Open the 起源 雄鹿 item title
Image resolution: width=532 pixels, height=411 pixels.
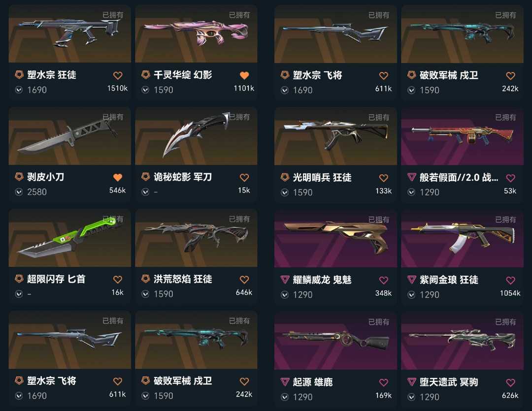(x=313, y=382)
